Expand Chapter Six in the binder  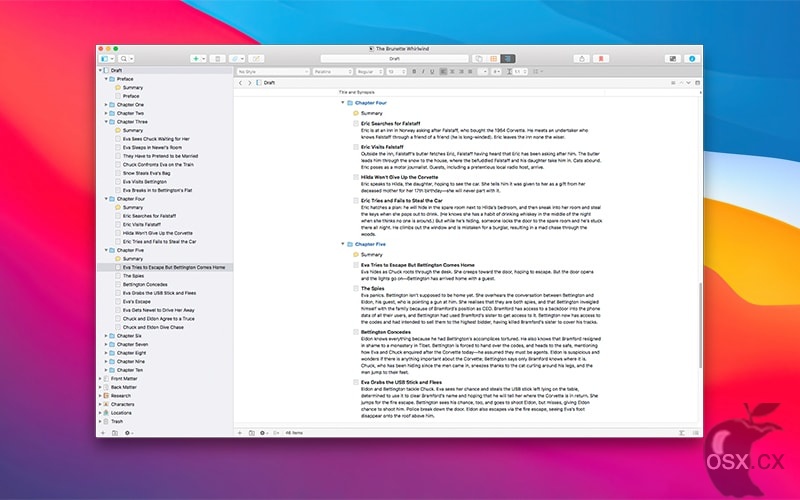[106, 336]
